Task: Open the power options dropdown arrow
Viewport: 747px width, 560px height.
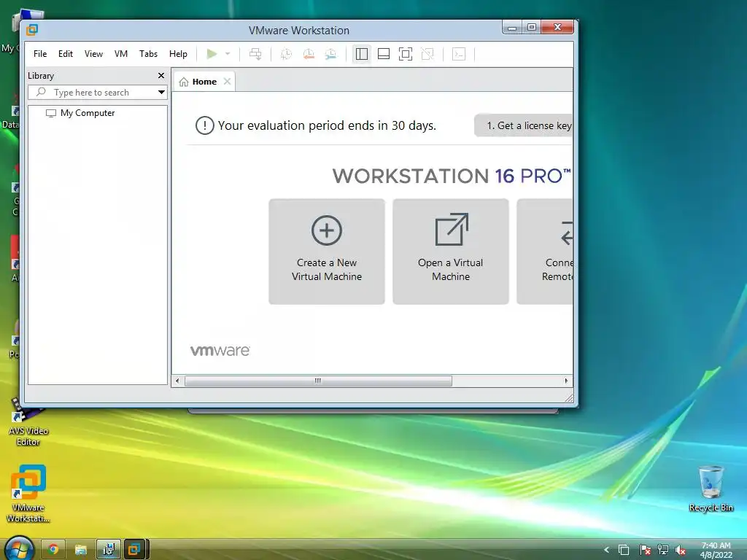Action: coord(228,54)
